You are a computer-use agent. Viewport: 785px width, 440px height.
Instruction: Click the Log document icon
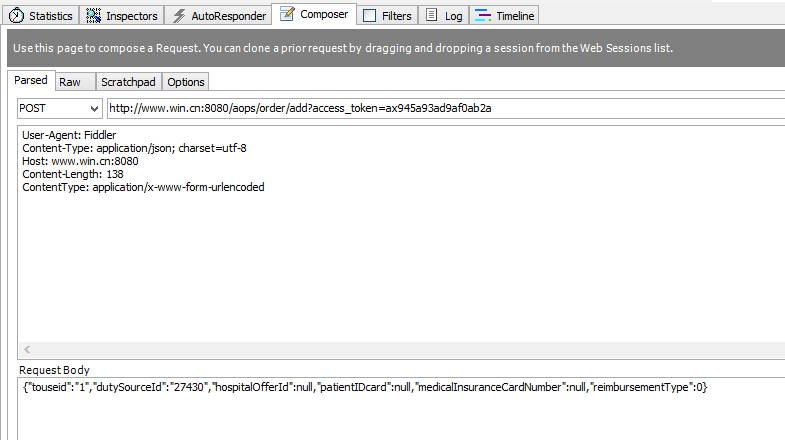point(431,16)
